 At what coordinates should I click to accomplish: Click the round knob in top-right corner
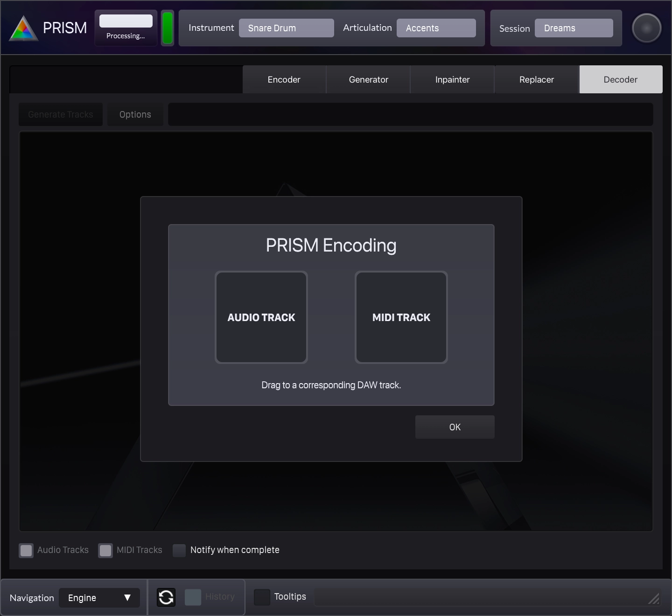coord(646,28)
